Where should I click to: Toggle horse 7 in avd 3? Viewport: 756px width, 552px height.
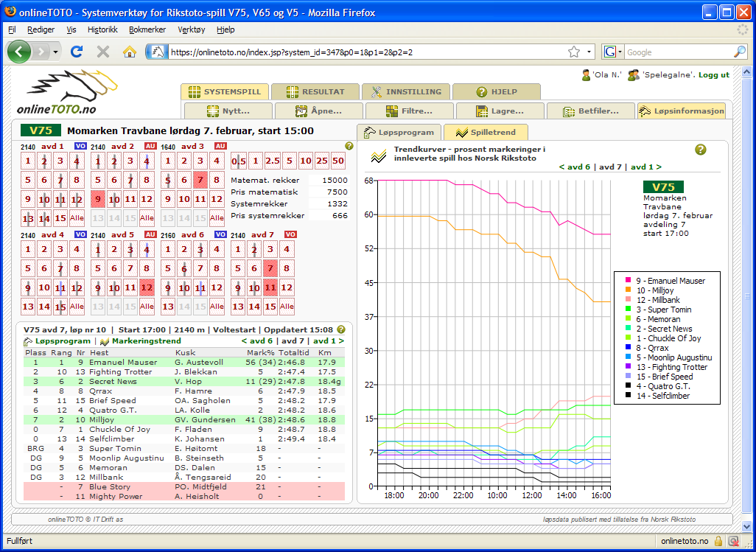(200, 181)
